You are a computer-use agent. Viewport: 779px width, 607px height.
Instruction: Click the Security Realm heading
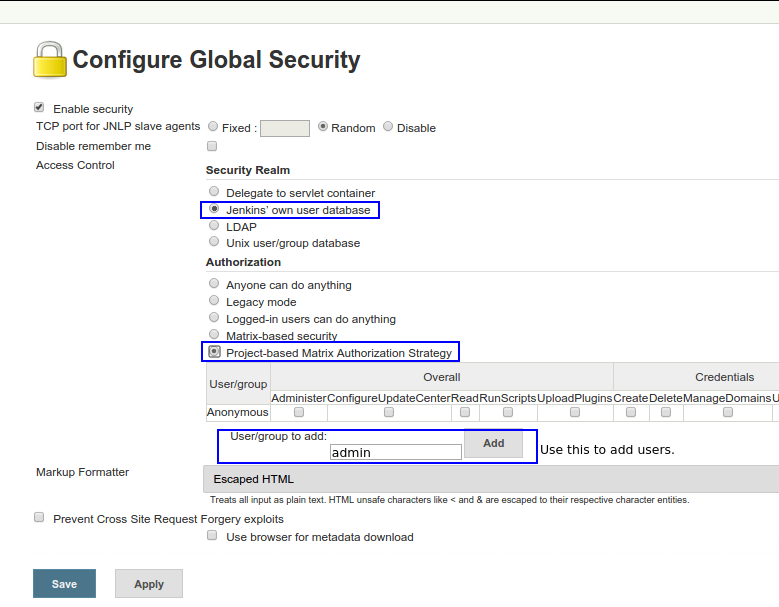coord(248,170)
